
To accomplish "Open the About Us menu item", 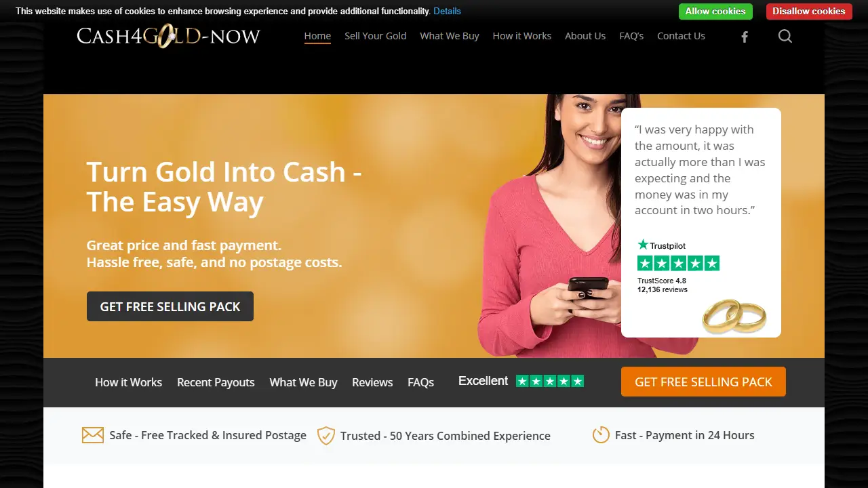I will tap(585, 36).
